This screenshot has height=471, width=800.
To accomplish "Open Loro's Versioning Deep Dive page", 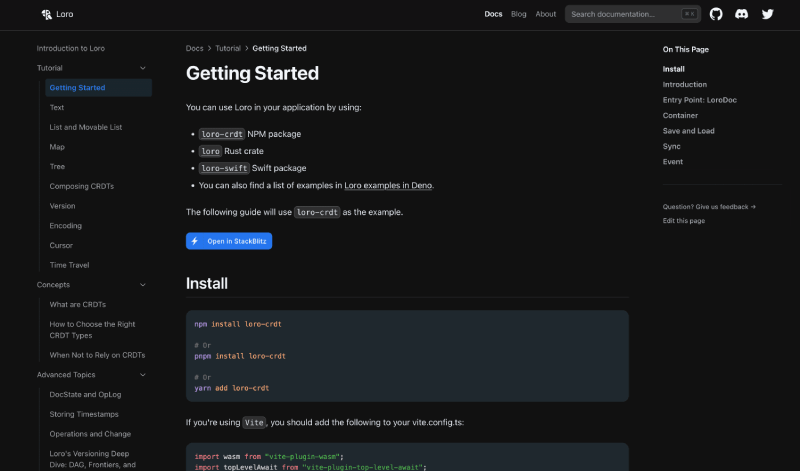I will (x=92, y=459).
